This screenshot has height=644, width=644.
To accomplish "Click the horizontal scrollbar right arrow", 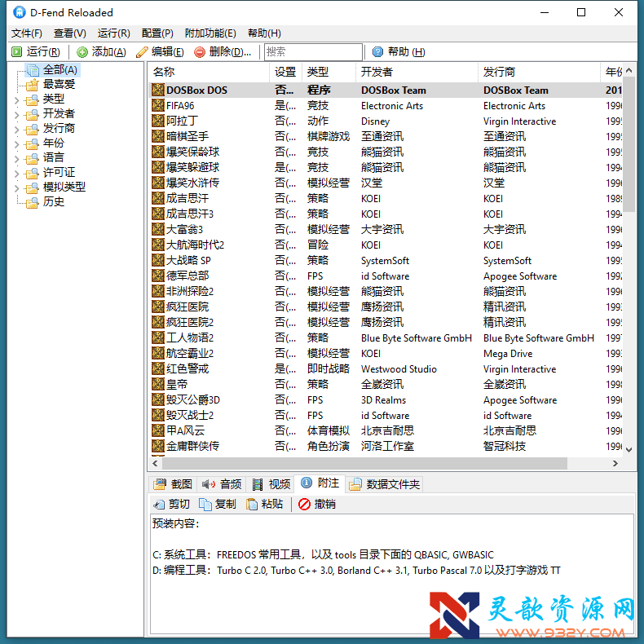I will 615,463.
